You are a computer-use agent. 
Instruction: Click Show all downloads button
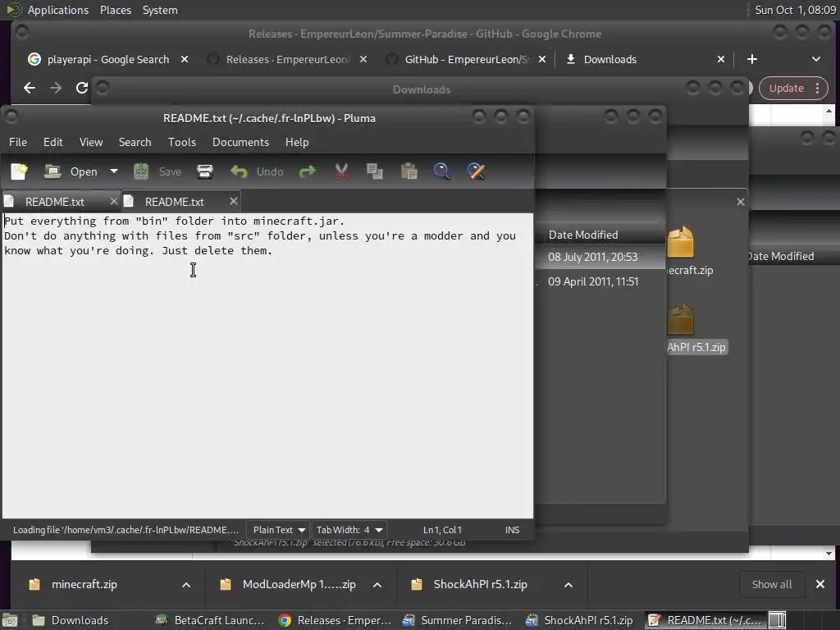(771, 584)
